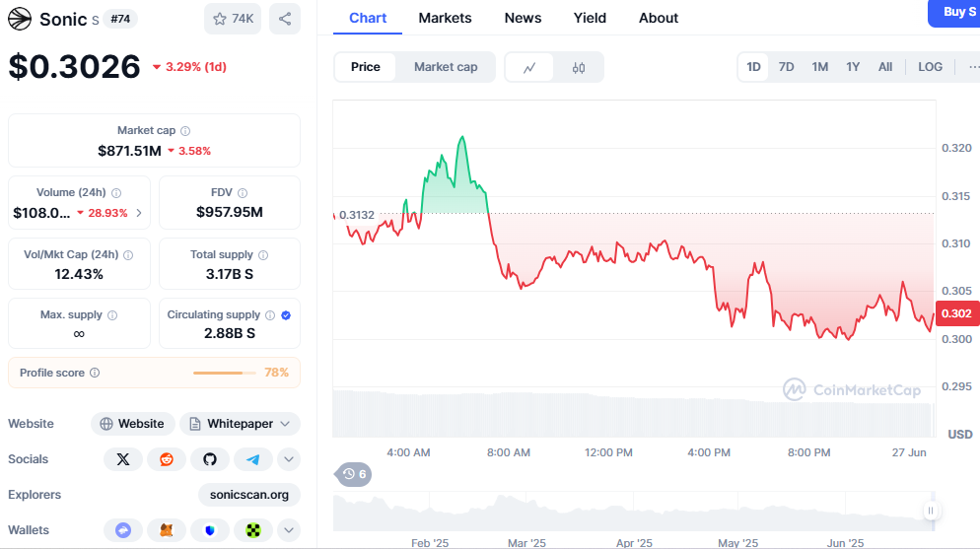Click the 3.29% (1d) change indicator
This screenshot has height=549, width=980.
[189, 67]
